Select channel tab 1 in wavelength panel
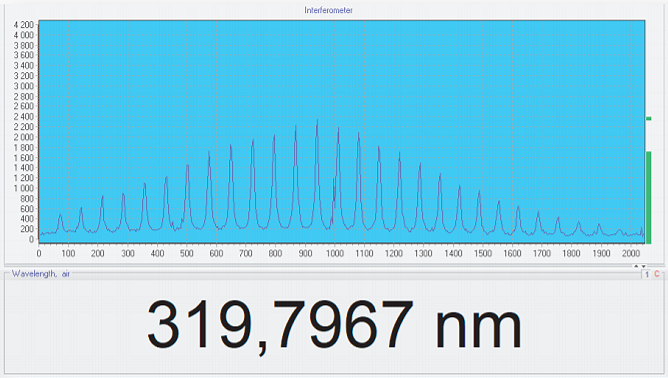 (647, 274)
